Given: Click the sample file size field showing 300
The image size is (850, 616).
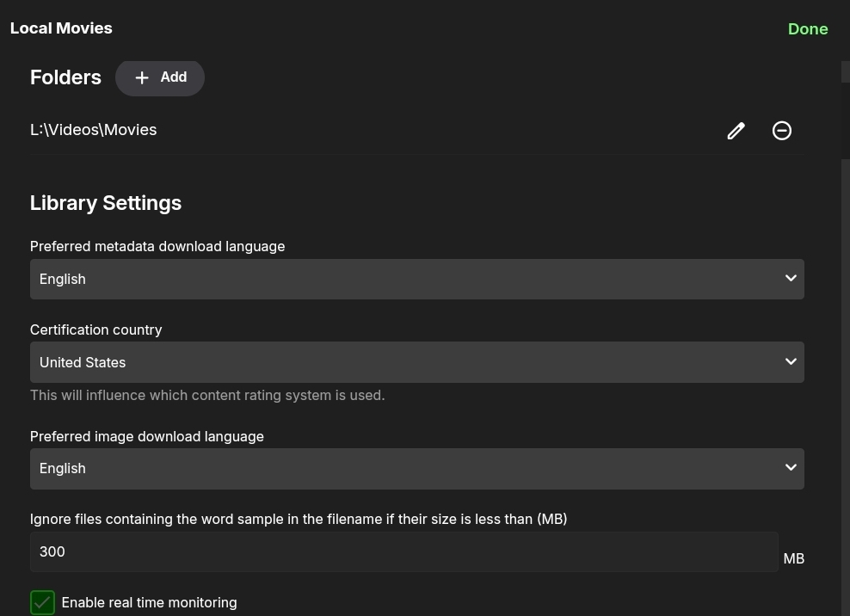Looking at the screenshot, I should (403, 551).
